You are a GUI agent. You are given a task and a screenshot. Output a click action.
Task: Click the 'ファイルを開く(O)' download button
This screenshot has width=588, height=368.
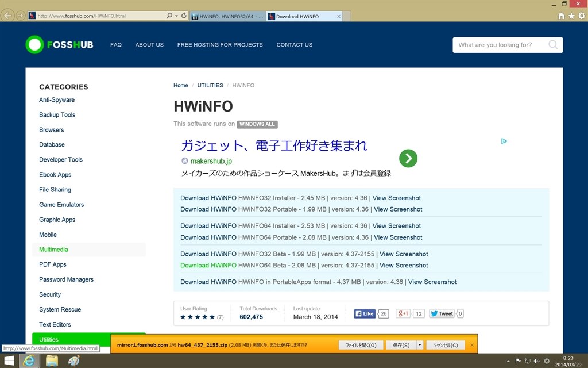tap(361, 345)
